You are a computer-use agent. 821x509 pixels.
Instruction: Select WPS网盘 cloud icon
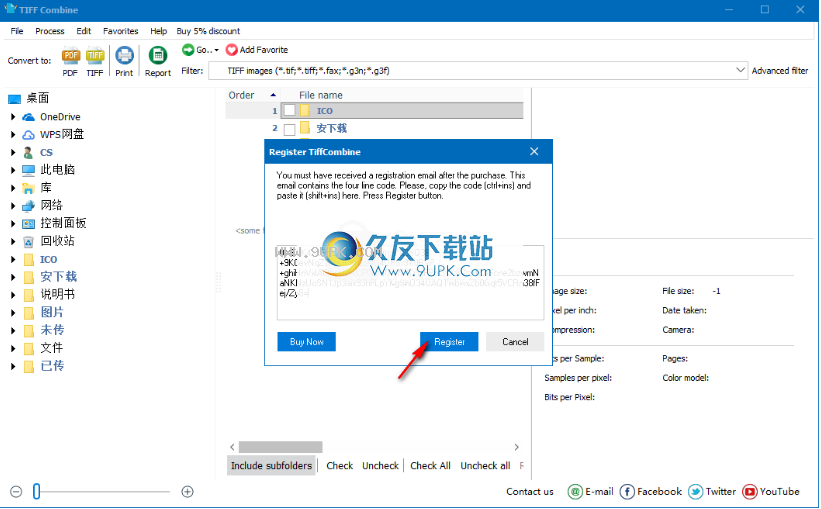(x=28, y=135)
